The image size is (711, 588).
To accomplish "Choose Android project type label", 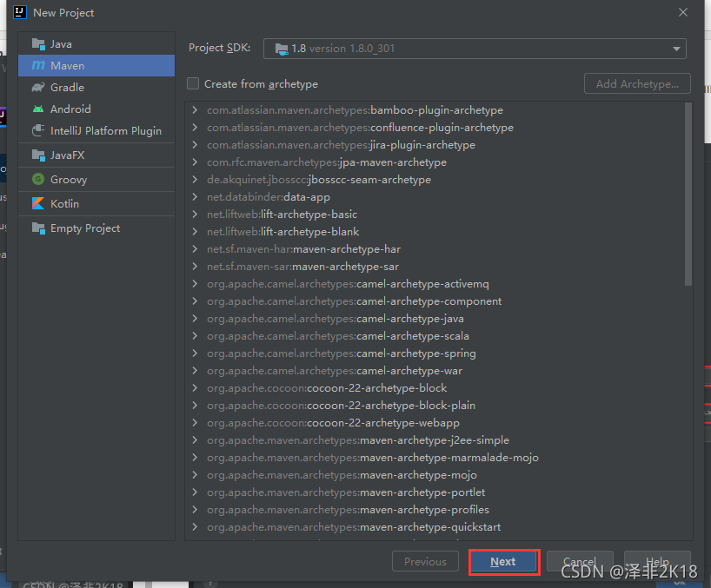I will point(70,109).
